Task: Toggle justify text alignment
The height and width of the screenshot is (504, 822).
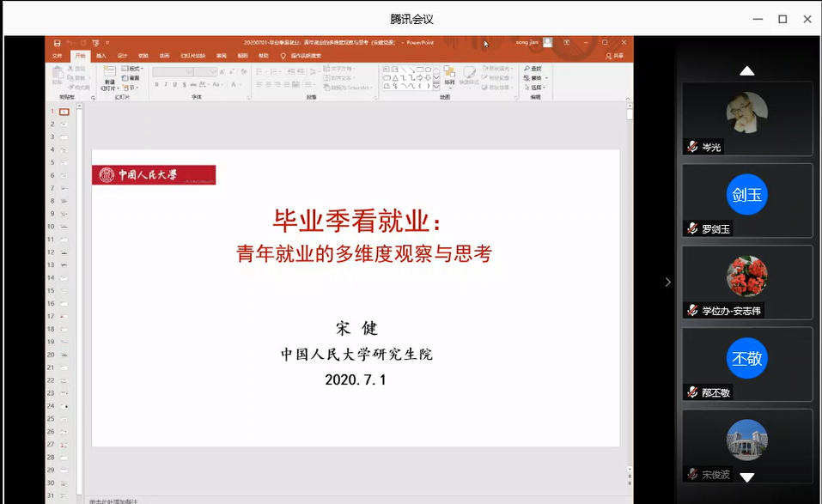Action: 286,84
